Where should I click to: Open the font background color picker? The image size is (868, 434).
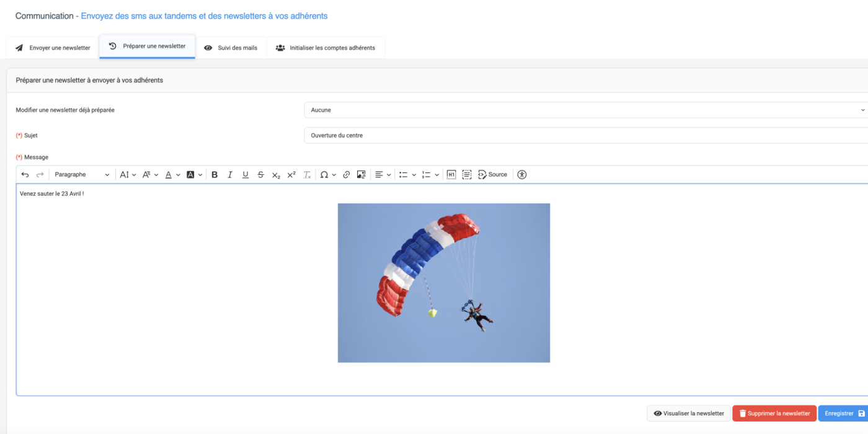[x=195, y=175]
